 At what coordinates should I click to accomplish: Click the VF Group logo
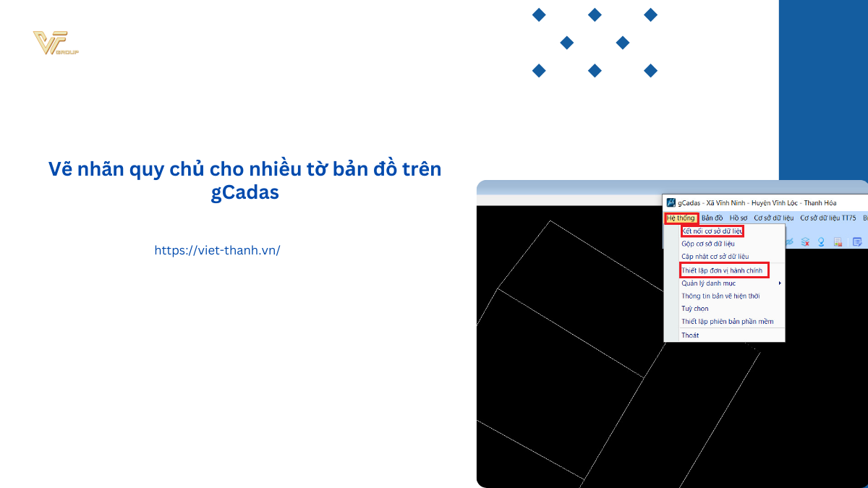point(55,43)
